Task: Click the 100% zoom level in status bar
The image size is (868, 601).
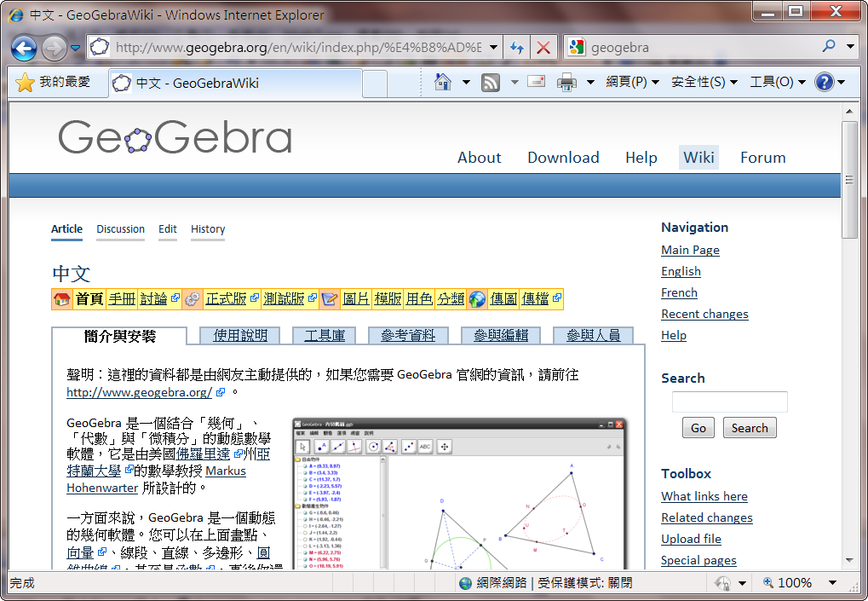Action: (795, 583)
